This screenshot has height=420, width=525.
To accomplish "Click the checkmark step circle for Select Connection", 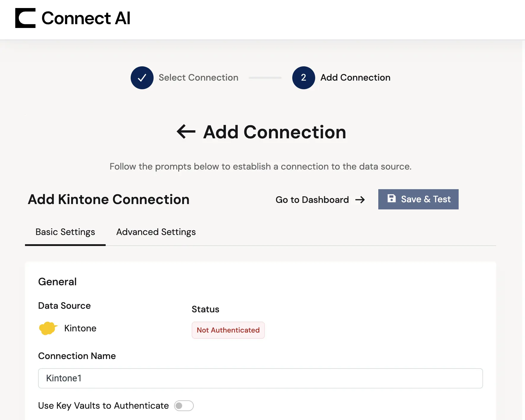I will pyautogui.click(x=142, y=78).
